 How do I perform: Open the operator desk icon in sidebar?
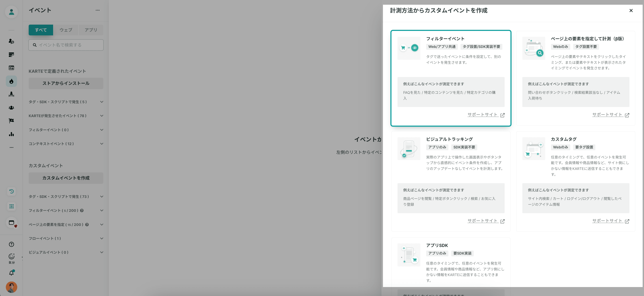(11, 94)
